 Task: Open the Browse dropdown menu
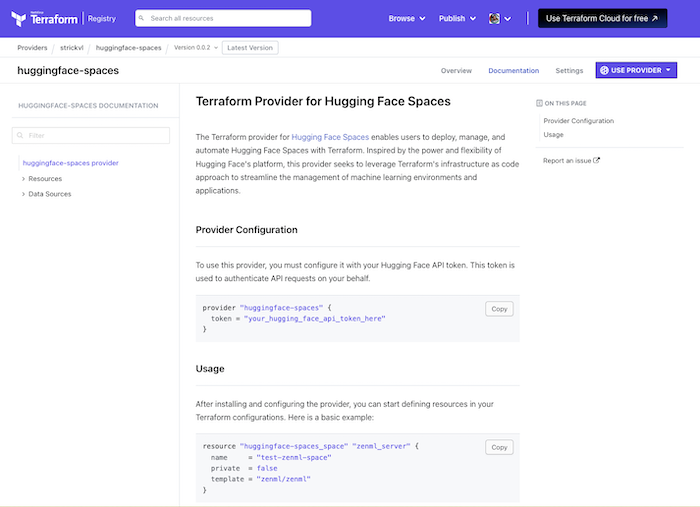tap(406, 18)
